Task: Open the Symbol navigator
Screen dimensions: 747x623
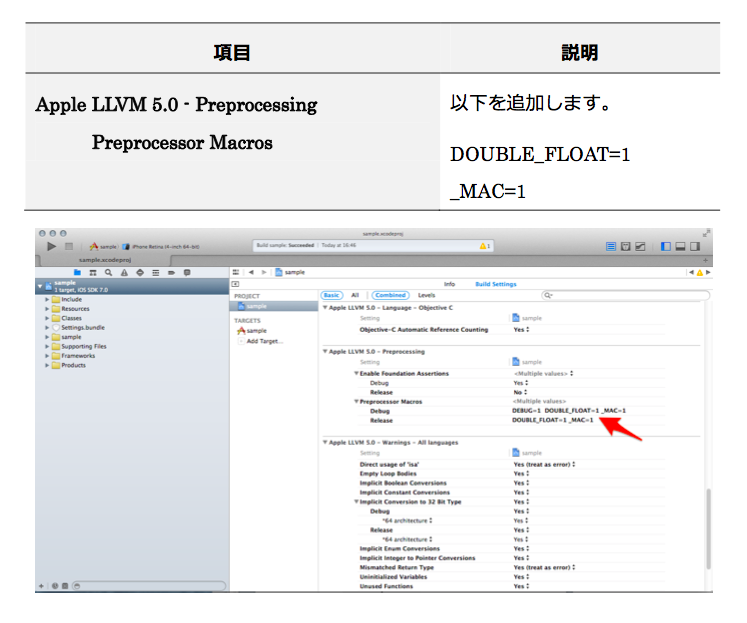Action: (93, 272)
